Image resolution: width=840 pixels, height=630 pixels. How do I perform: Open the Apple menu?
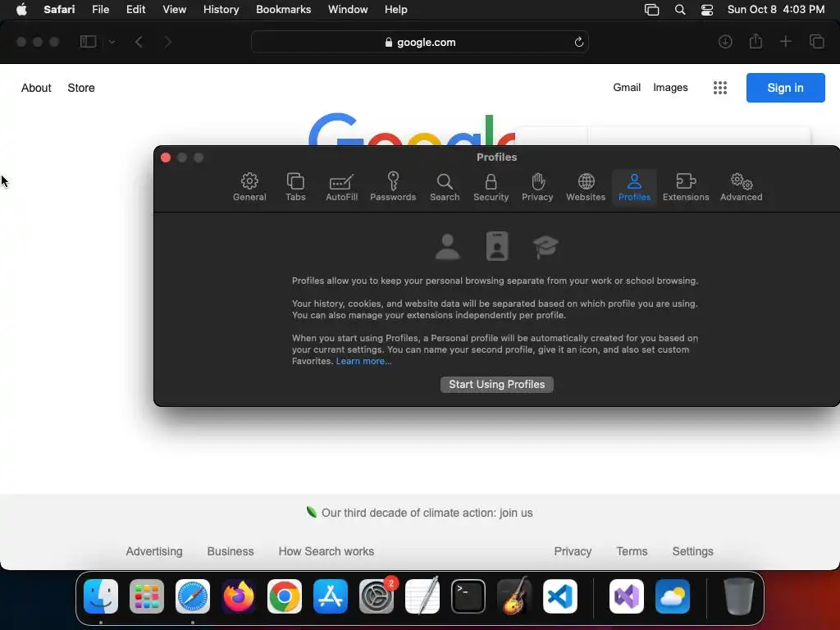click(21, 10)
